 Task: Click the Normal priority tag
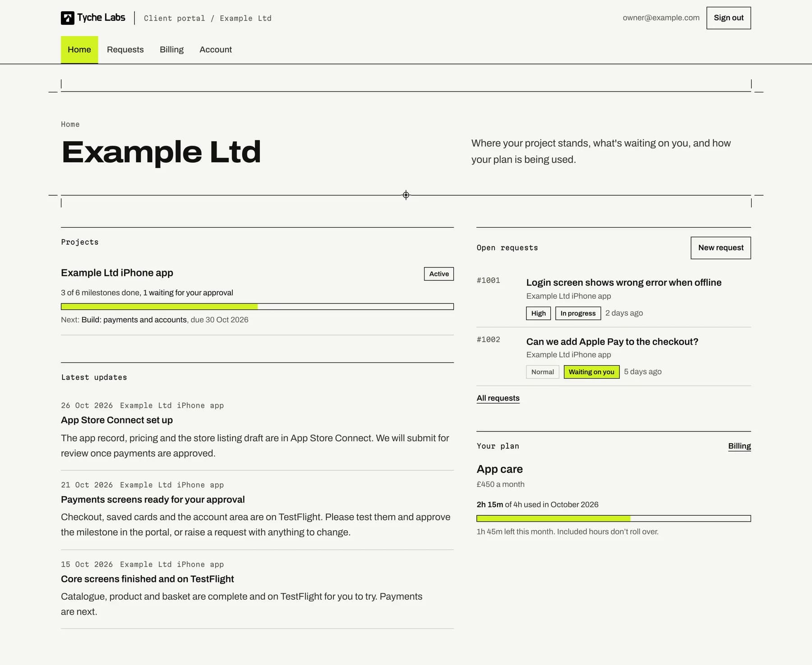[x=543, y=372]
